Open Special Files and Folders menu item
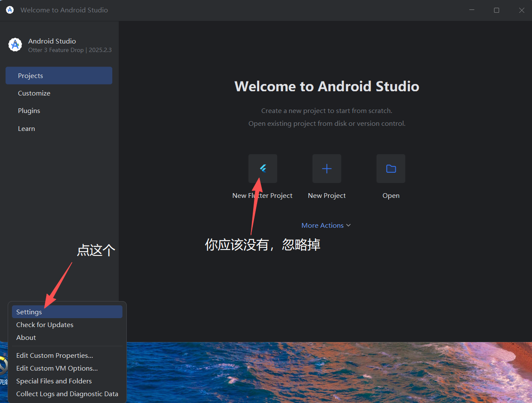The height and width of the screenshot is (403, 532). point(67,381)
